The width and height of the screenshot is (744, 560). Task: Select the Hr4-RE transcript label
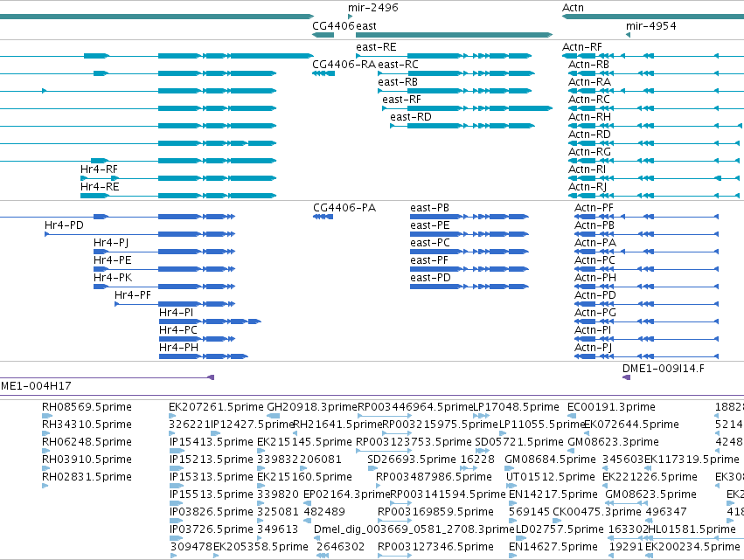[x=100, y=187]
